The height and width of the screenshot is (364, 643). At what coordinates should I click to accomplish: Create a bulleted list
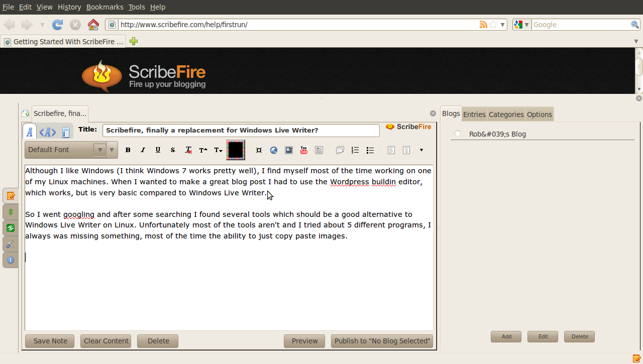(x=370, y=150)
